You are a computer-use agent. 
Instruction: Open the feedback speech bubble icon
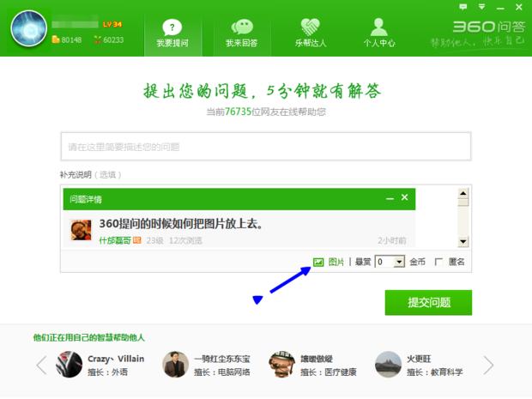463,7
